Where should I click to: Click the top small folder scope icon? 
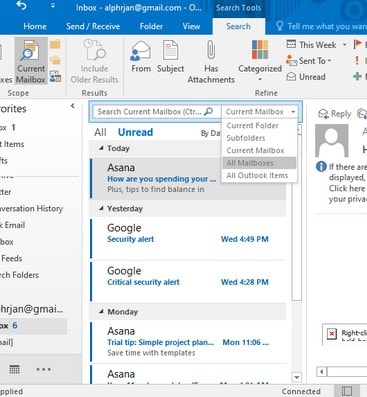tap(55, 44)
